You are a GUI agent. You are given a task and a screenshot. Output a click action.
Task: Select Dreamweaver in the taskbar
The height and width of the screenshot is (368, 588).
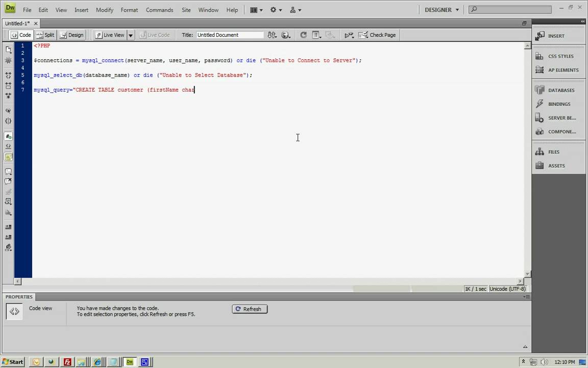tap(130, 362)
